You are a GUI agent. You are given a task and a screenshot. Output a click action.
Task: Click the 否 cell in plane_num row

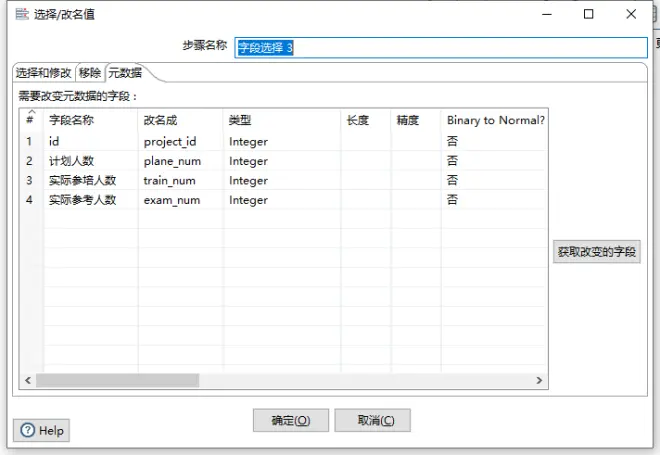[x=495, y=161]
